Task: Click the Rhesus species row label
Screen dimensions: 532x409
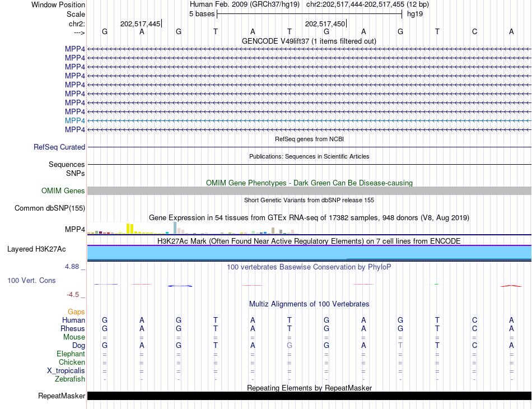Action: (73, 328)
